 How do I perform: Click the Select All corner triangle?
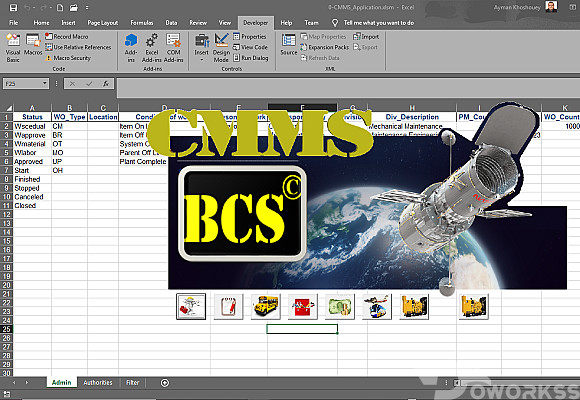[8, 108]
